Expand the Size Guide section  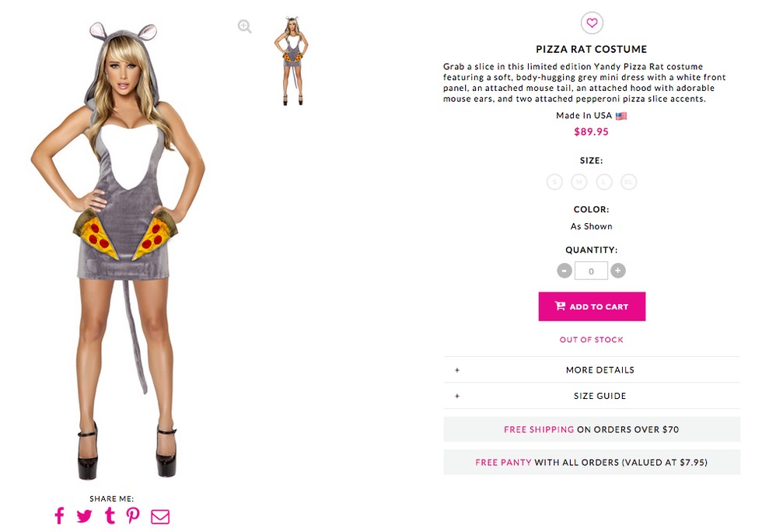pyautogui.click(x=592, y=396)
